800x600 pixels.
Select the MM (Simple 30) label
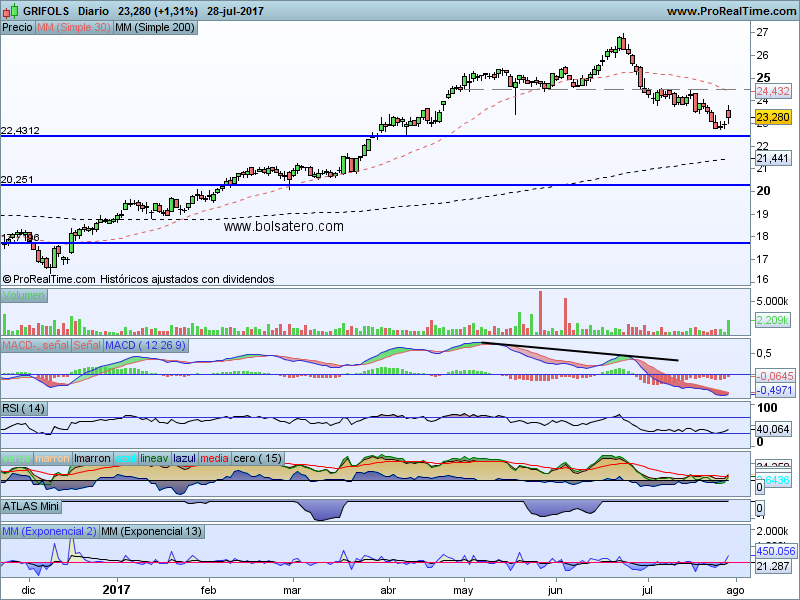(73, 28)
